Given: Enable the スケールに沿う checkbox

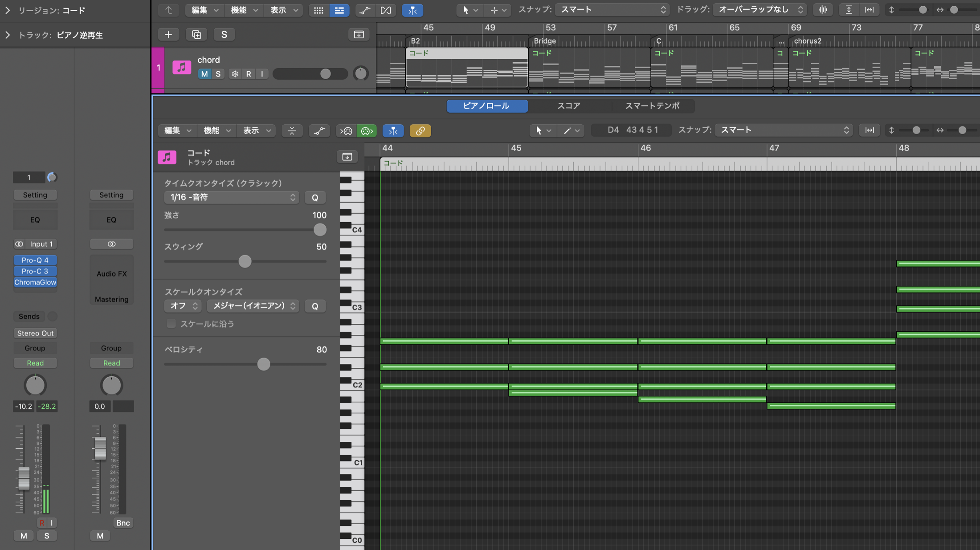Looking at the screenshot, I should click(171, 324).
